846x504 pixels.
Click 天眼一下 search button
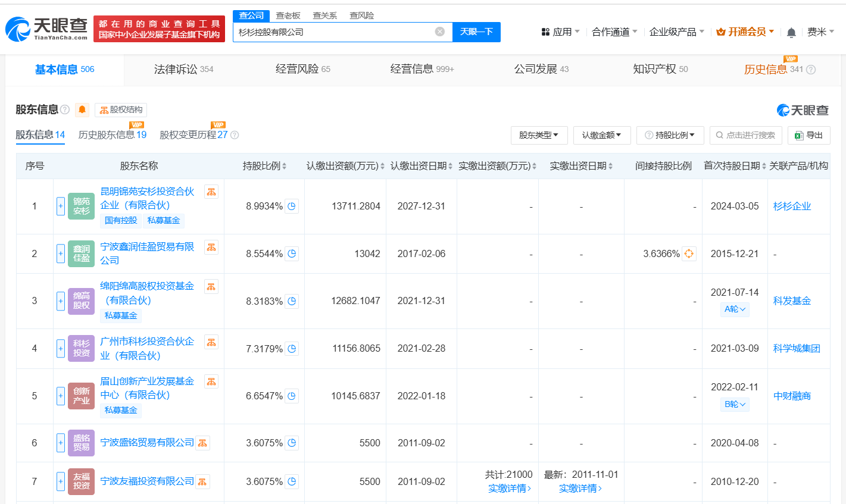pyautogui.click(x=476, y=32)
